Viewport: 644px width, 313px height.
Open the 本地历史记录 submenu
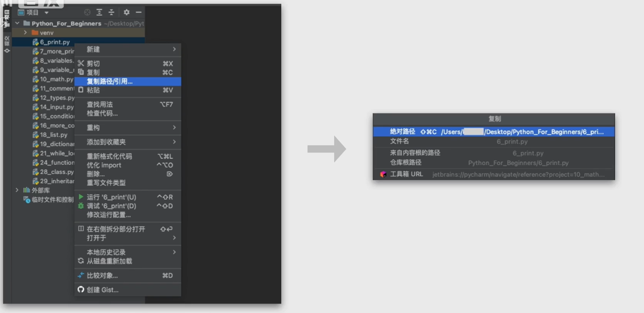(127, 252)
